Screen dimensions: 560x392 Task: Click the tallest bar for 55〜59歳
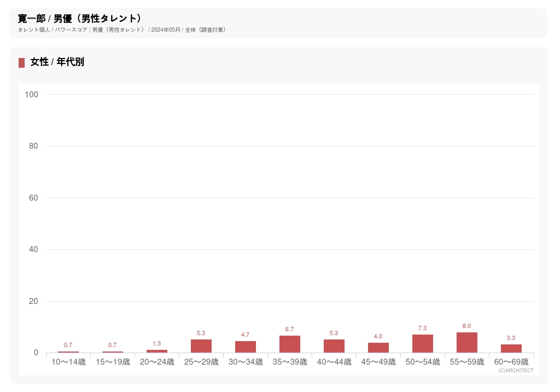click(x=467, y=342)
